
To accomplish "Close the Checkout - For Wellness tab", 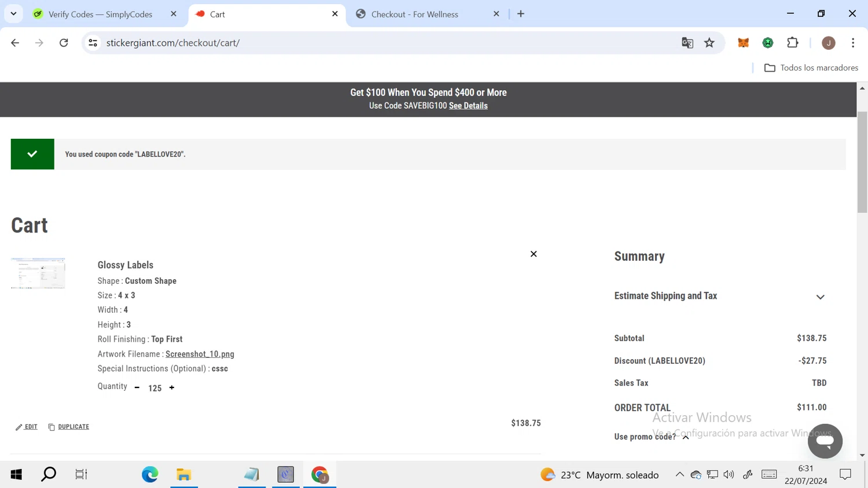I will (496, 14).
